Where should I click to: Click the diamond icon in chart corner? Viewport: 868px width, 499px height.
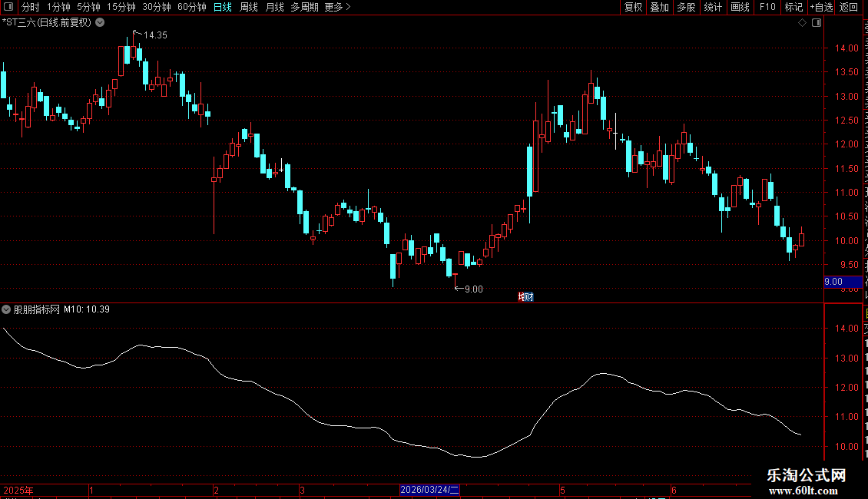click(x=802, y=23)
